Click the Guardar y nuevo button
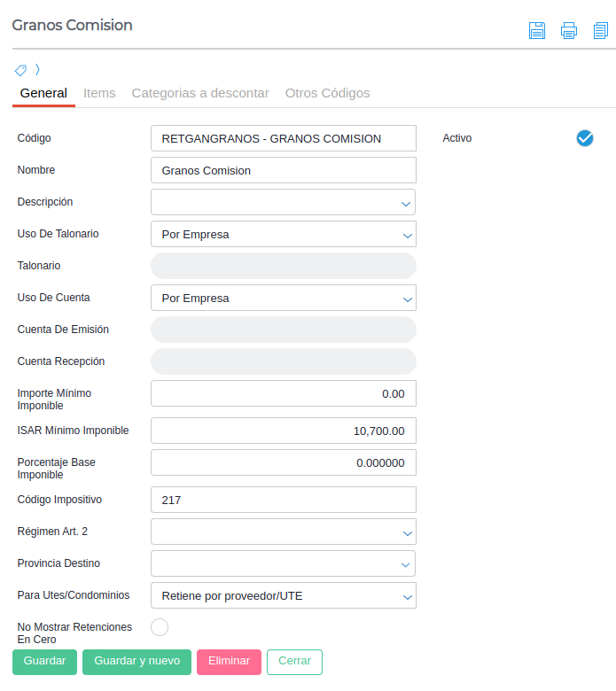This screenshot has width=616, height=691. [136, 662]
